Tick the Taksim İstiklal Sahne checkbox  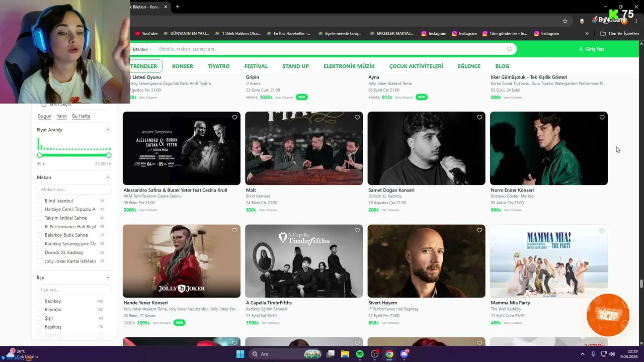point(40,218)
